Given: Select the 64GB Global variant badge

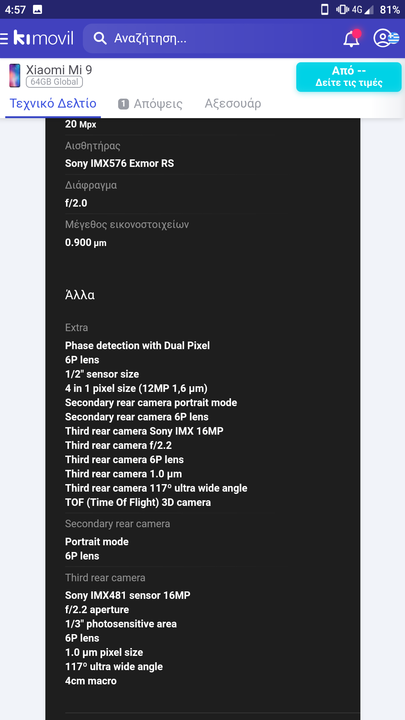Looking at the screenshot, I should click(x=54, y=82).
